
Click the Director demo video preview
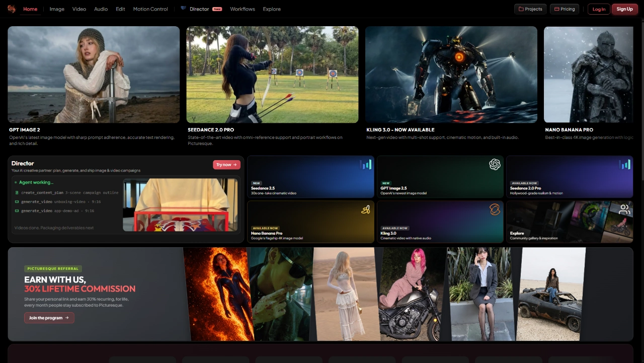coord(181,205)
